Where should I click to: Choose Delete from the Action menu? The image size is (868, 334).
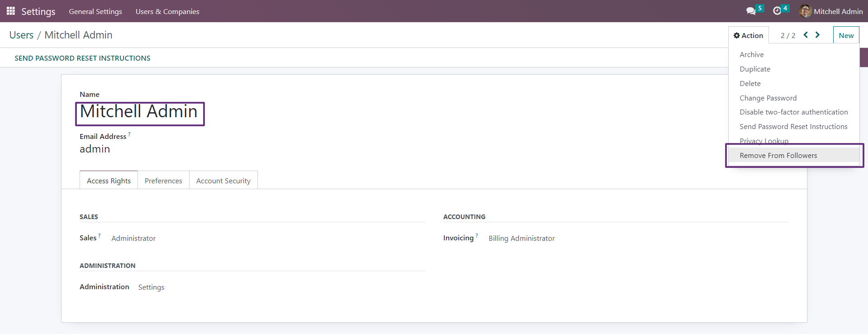794,83
